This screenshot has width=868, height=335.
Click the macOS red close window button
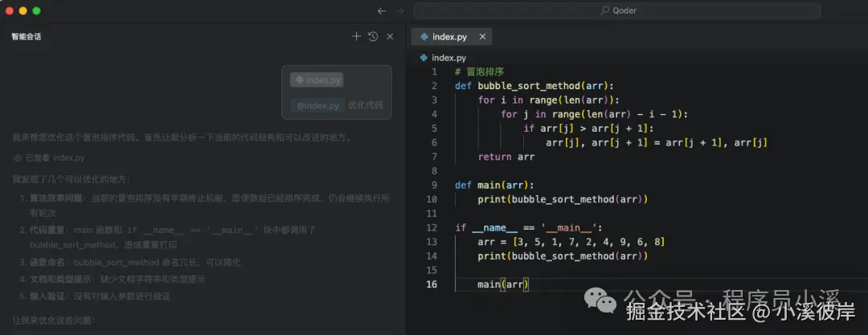pos(10,10)
